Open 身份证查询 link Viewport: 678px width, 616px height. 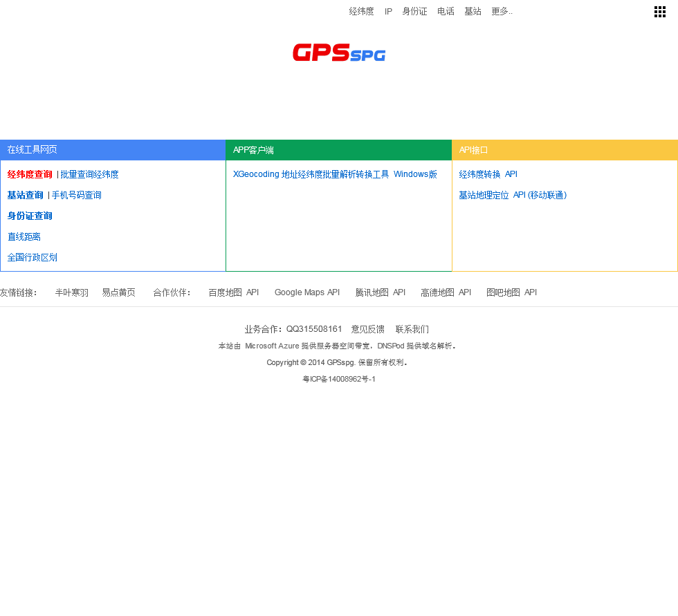30,216
